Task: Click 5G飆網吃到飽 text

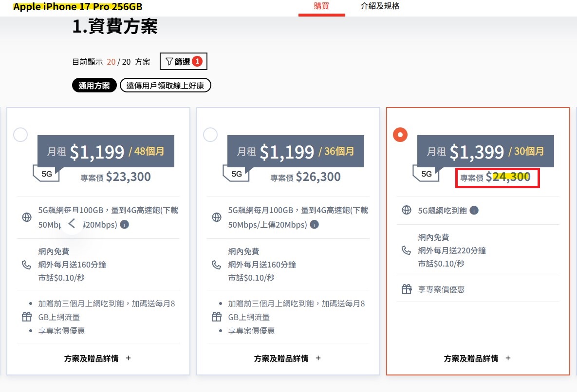Action: 442,211
